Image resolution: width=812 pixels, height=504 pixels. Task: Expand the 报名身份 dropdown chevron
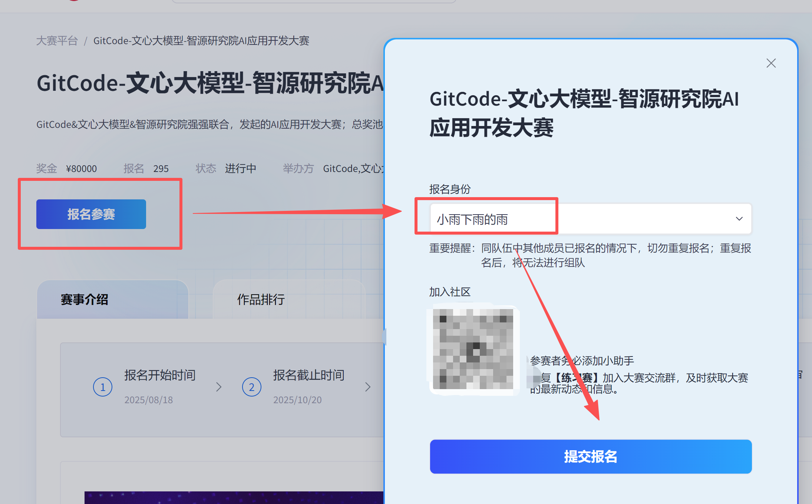click(x=739, y=219)
